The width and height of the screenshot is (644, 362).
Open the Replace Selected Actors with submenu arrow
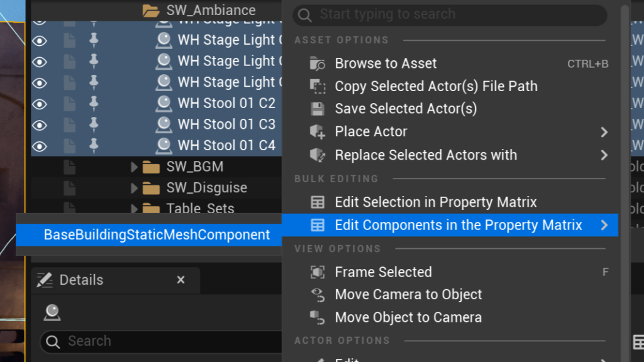pos(604,155)
